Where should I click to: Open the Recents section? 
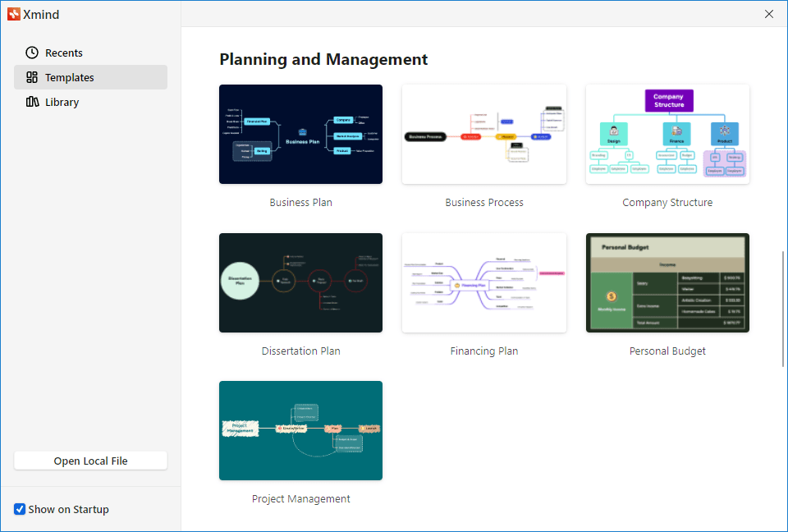pos(90,53)
